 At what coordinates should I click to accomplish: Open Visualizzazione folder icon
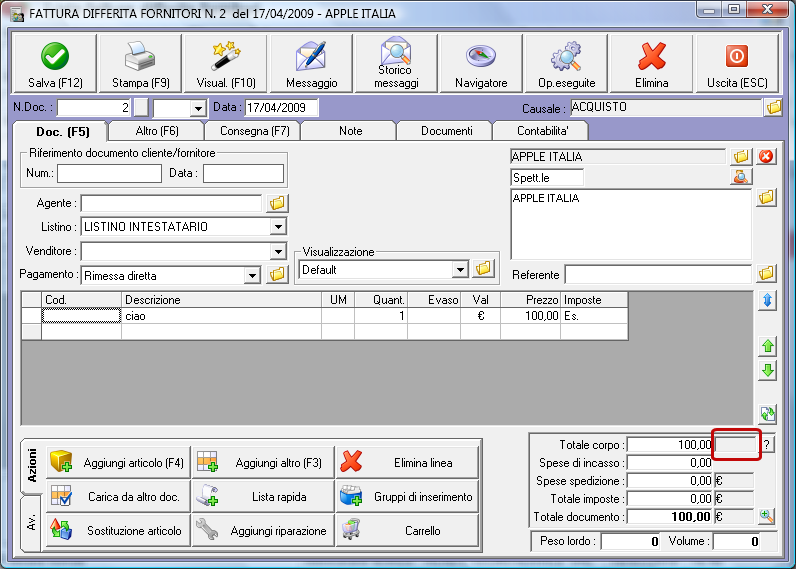483,268
